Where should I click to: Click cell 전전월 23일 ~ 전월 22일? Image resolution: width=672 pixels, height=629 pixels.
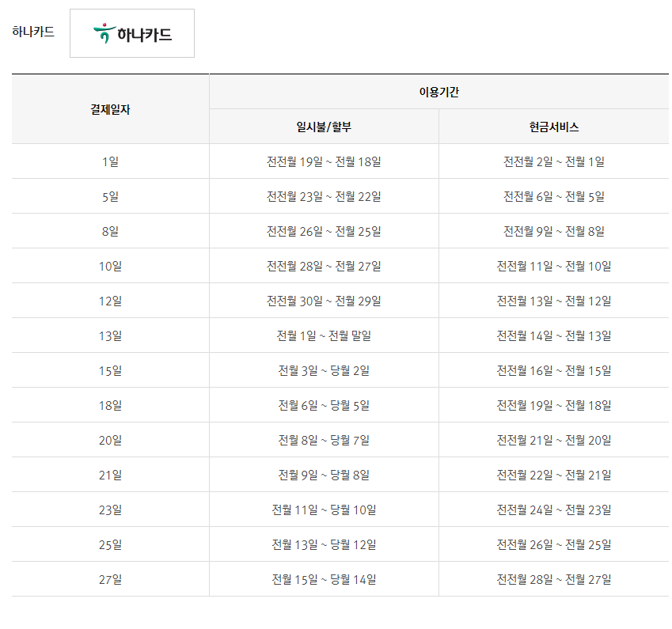(324, 196)
